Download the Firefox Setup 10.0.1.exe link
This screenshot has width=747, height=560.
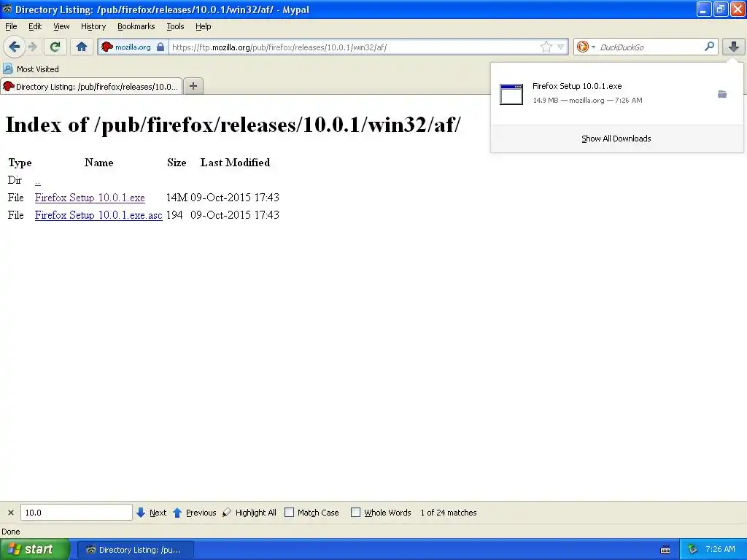[90, 198]
